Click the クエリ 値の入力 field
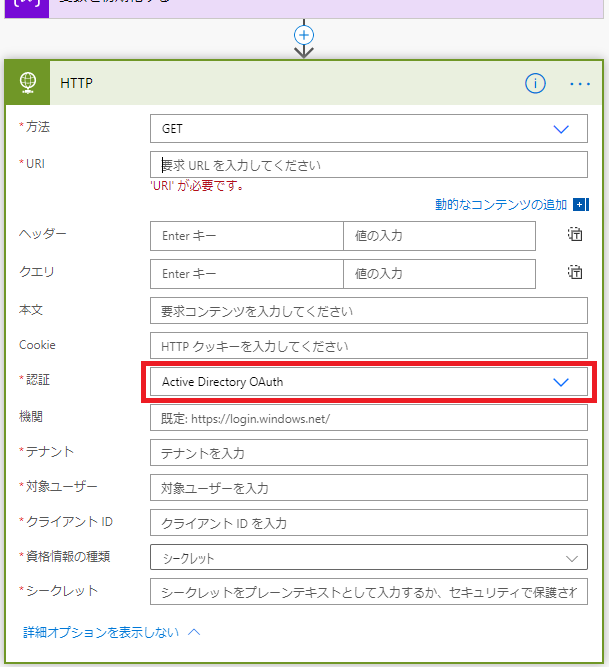The image size is (609, 667). 439,274
